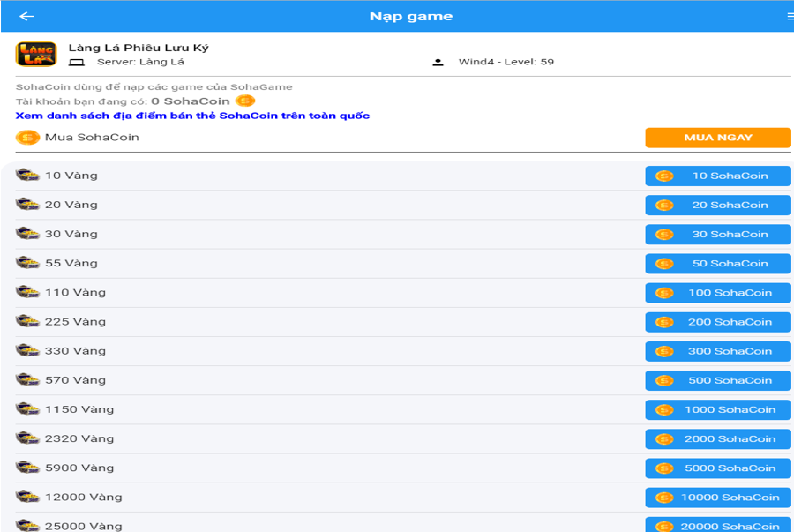Buy 10 Vàng with 10 SohaCoin button
Screen dimensions: 794x532
coord(718,176)
